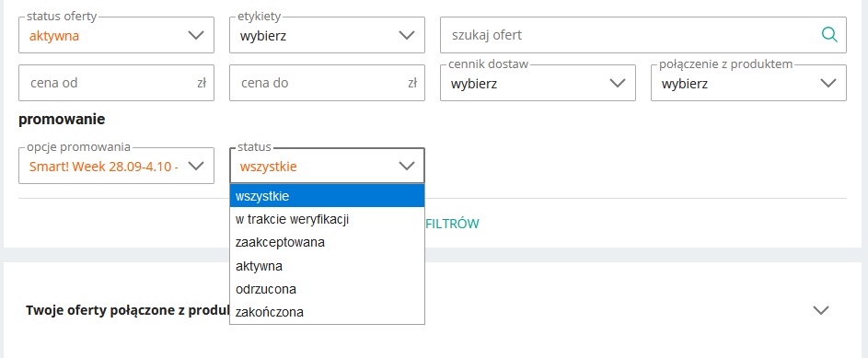The width and height of the screenshot is (868, 358).
Task: Open the Smart! Week promotion options dropdown
Action: click(116, 166)
